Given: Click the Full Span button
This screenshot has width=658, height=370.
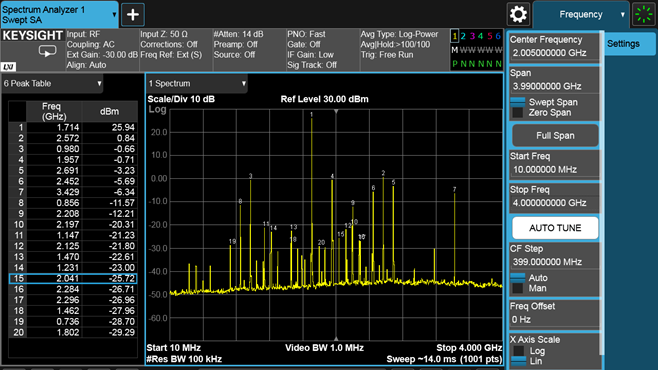Looking at the screenshot, I should tap(555, 135).
